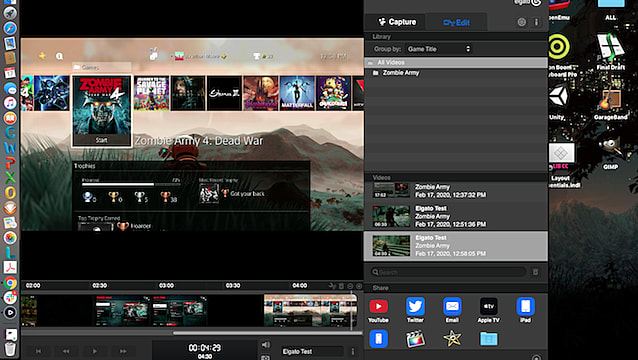Open the options menu beside Elgato Test title
Screen dimensions: 638x360
[x=353, y=351]
